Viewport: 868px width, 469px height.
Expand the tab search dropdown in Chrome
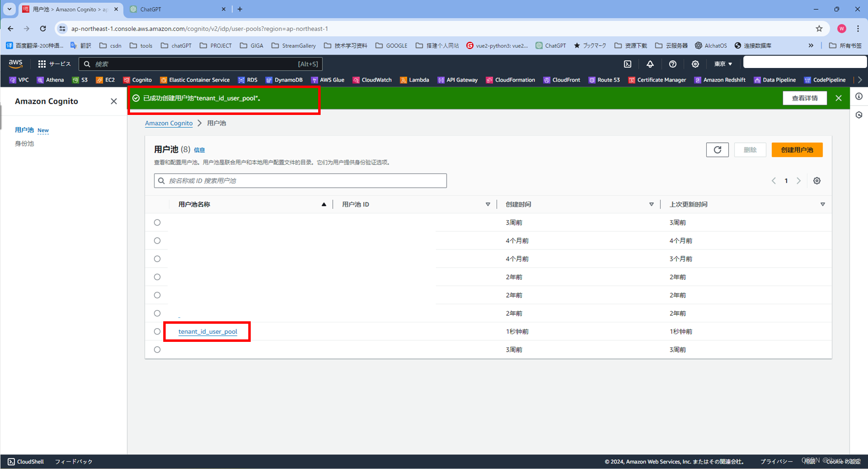click(9, 9)
